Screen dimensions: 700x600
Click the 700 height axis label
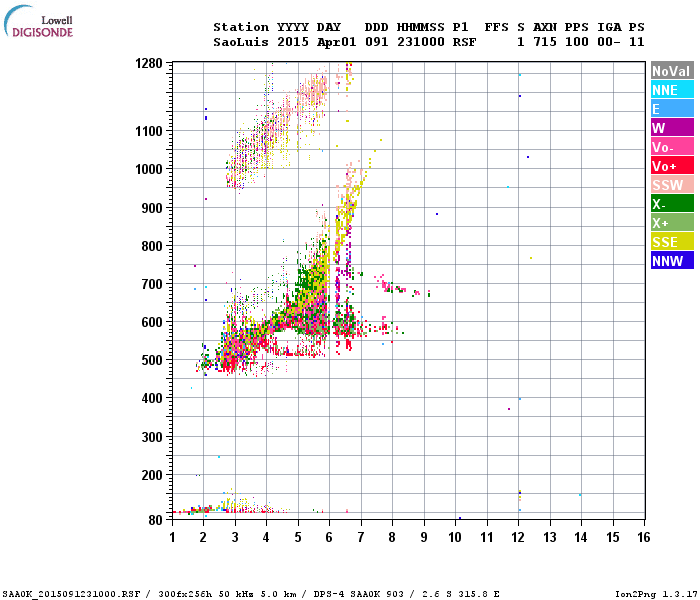[152, 284]
